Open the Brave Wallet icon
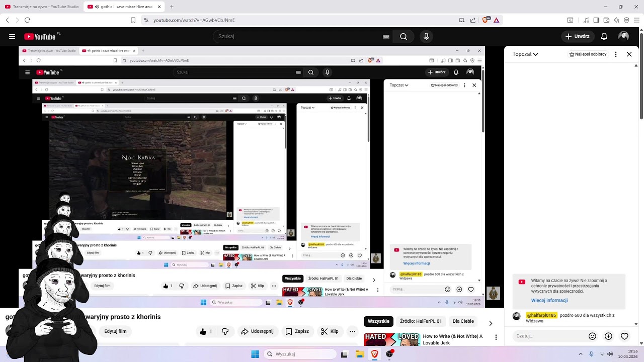This screenshot has height=362, width=644. coord(606,20)
